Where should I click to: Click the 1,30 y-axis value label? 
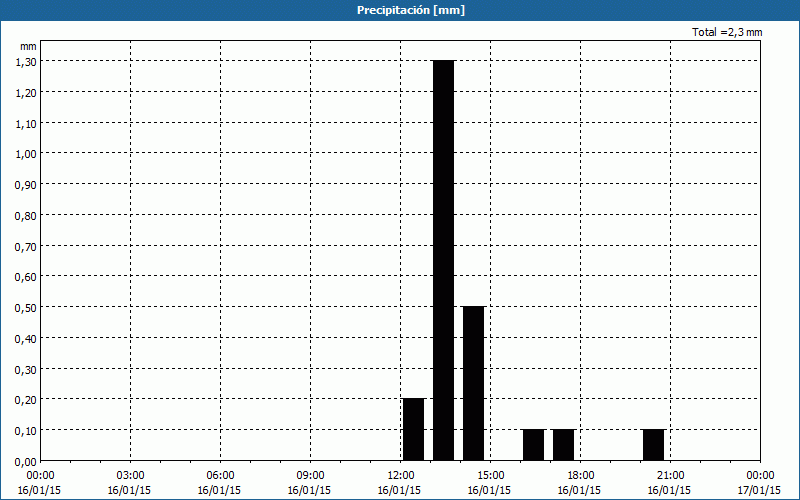tap(26, 61)
